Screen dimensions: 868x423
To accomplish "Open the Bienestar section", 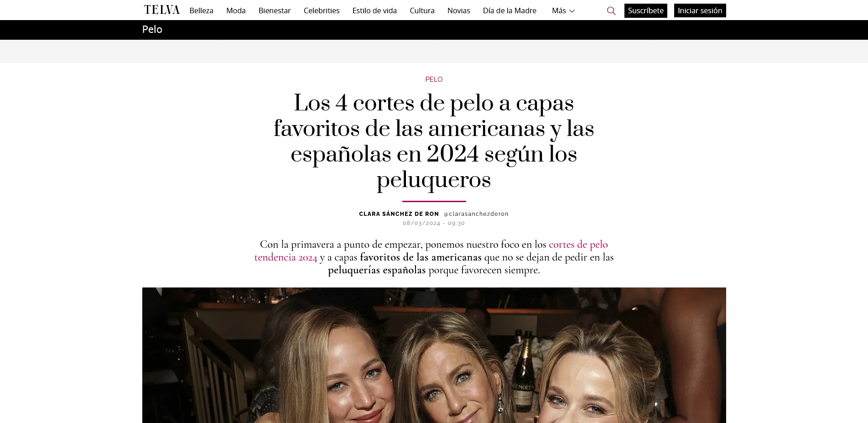I will pos(275,10).
